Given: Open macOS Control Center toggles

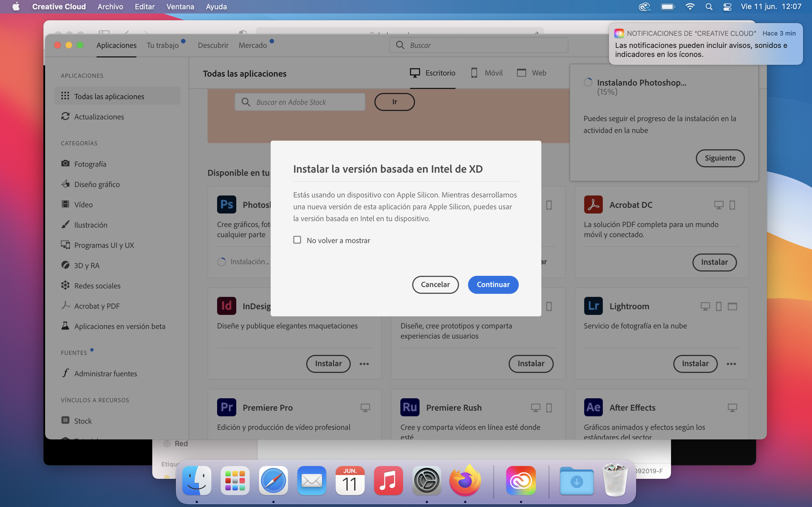Looking at the screenshot, I should [x=727, y=7].
